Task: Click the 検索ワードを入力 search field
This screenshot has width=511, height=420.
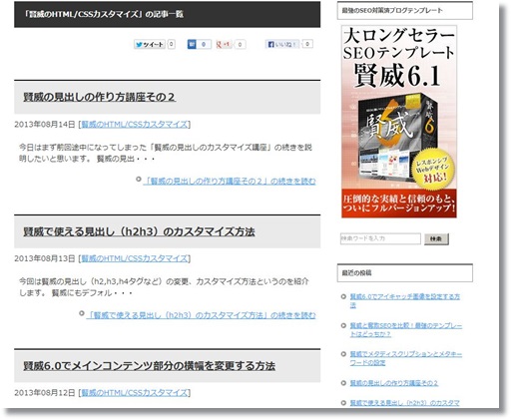Action: coord(380,238)
